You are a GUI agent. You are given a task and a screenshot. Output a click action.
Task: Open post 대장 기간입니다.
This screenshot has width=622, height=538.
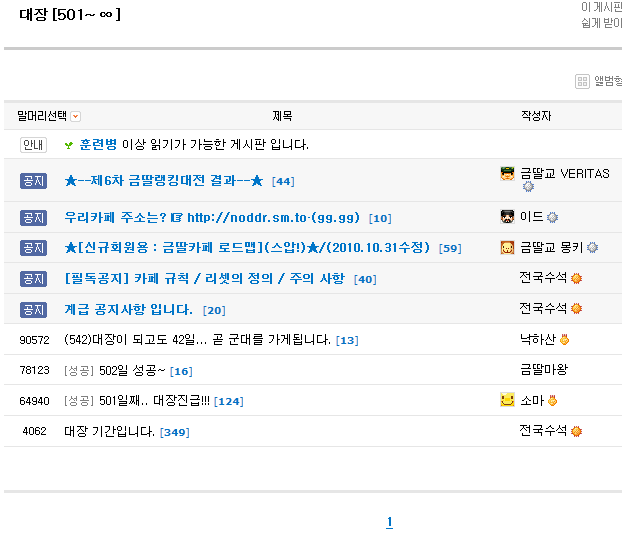(x=109, y=431)
